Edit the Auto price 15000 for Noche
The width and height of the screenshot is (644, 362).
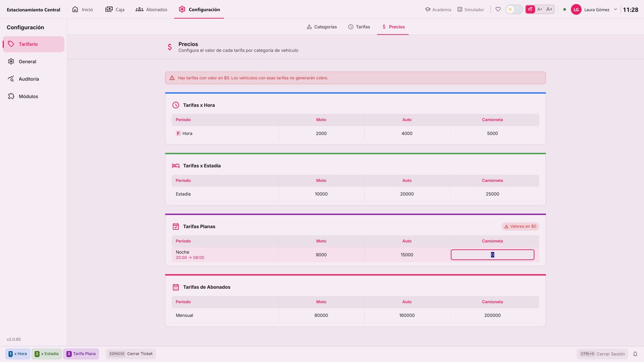[x=407, y=255]
